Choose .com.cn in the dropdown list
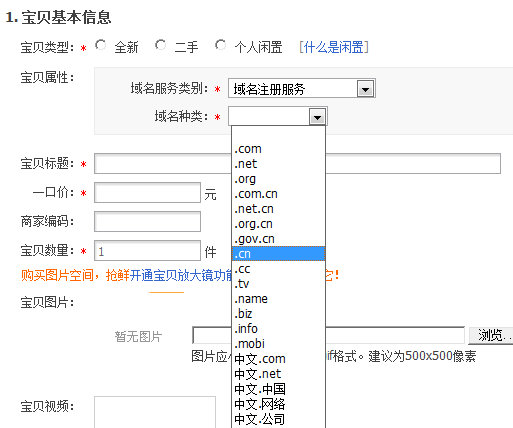Viewport: 513px width, 428px height. pos(278,194)
